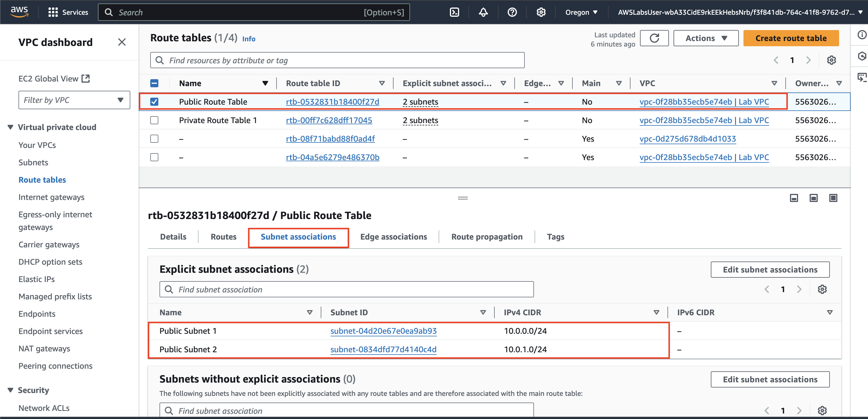Open the notifications bell icon

pos(483,12)
